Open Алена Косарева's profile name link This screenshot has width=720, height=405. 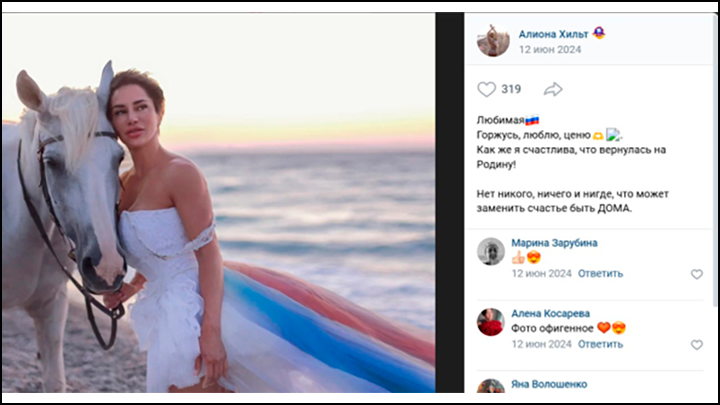point(551,313)
